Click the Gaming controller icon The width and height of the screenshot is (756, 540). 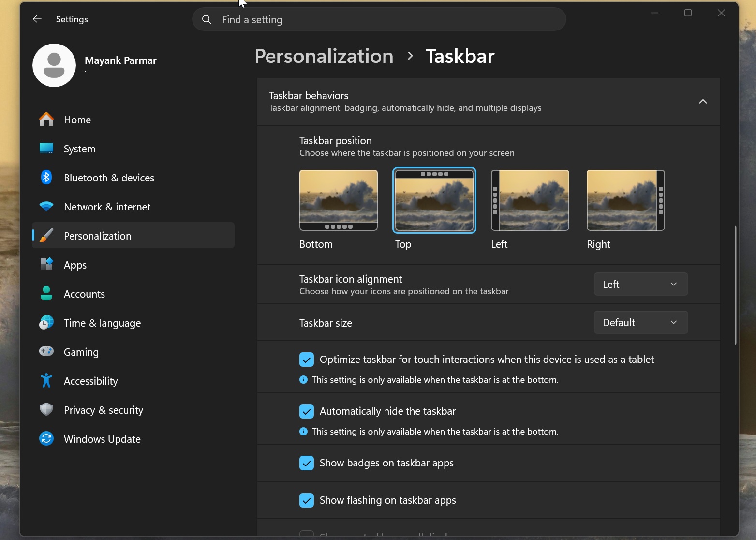46,351
